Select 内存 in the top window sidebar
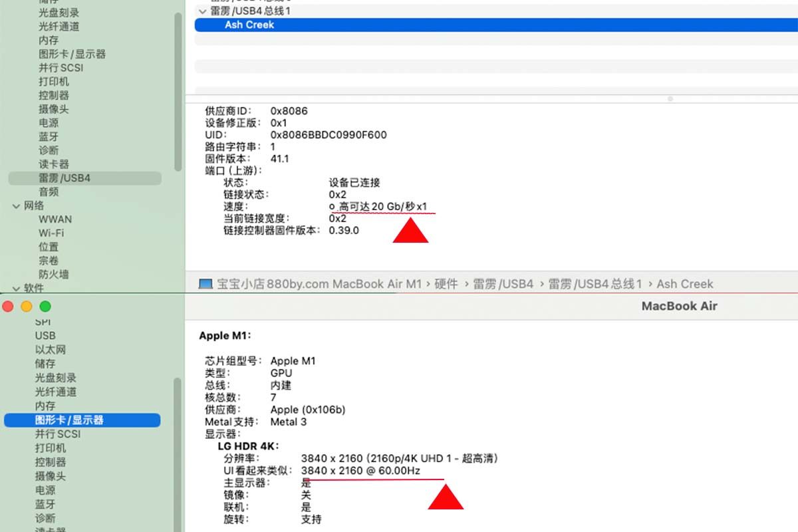Viewport: 798px width, 532px height. (x=49, y=40)
